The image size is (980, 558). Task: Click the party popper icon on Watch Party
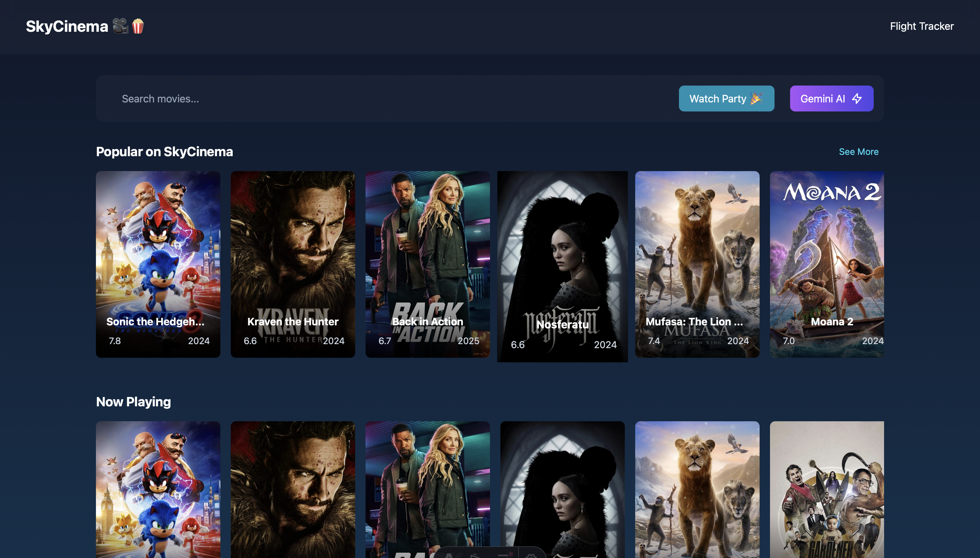point(757,99)
